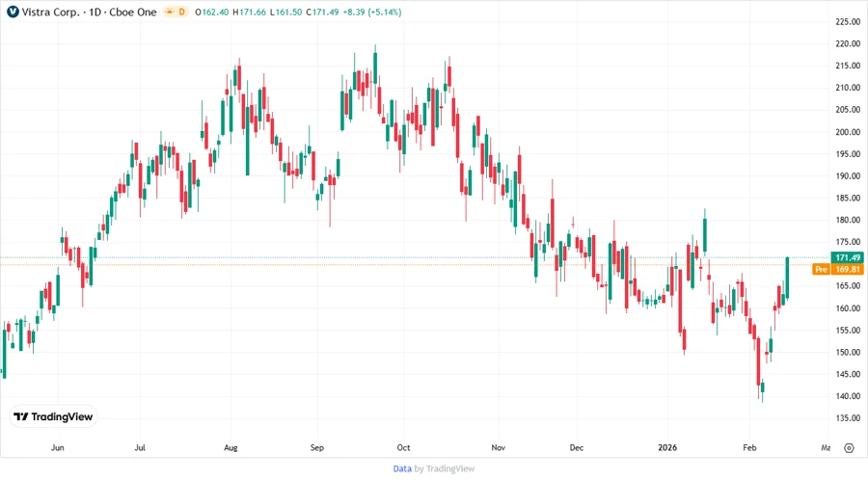Viewport: 868px width, 480px height.
Task: Click the low value L161.50
Action: tap(286, 12)
